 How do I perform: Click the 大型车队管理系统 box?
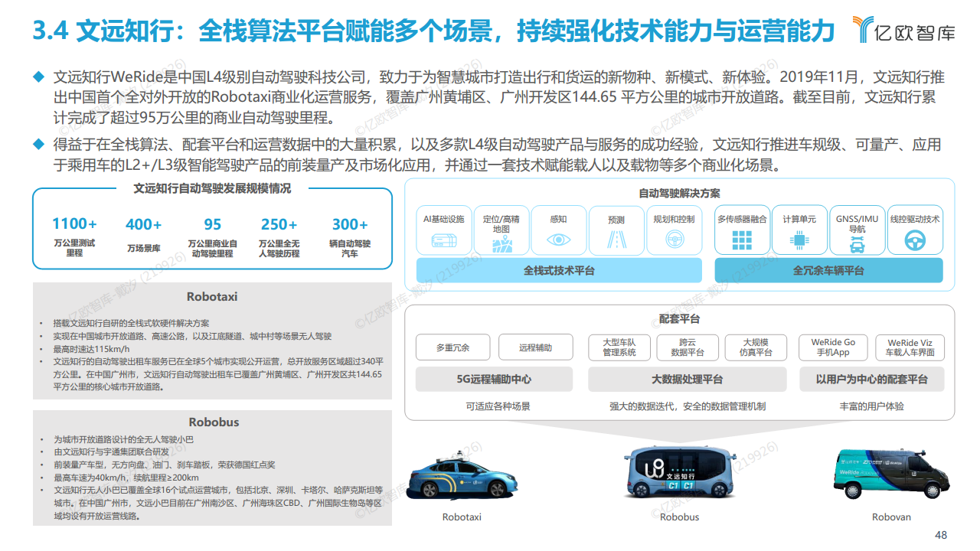click(619, 347)
